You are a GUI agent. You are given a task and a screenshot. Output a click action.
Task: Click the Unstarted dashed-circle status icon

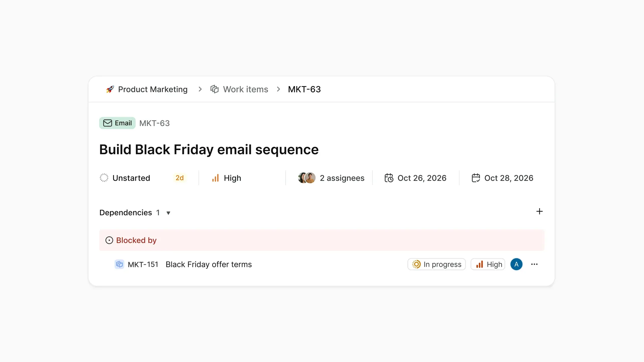[x=104, y=178]
